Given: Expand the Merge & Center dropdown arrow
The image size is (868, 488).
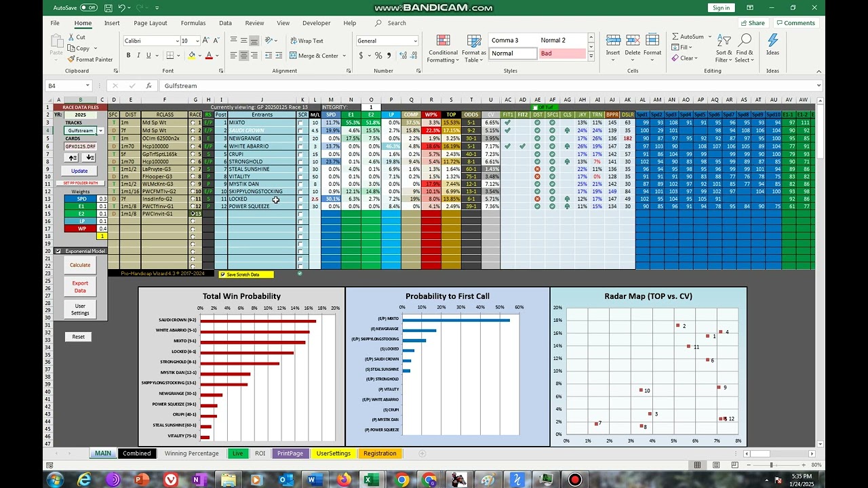Looking at the screenshot, I should pos(344,56).
